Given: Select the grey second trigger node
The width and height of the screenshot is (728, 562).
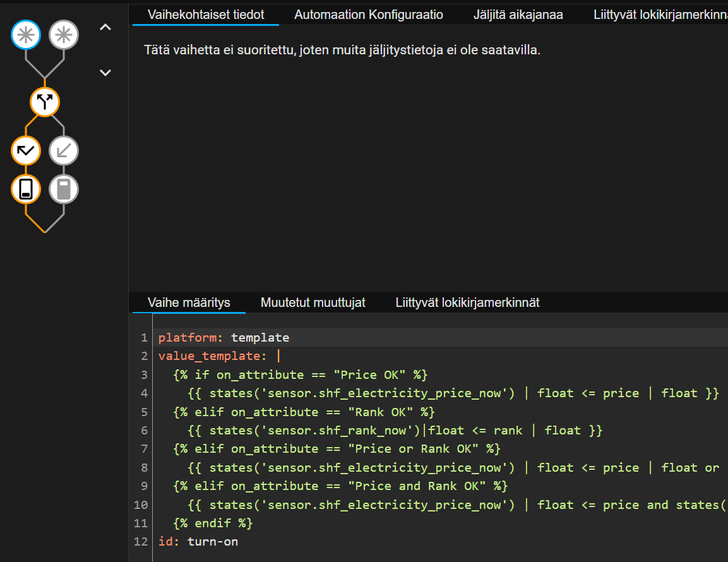Looking at the screenshot, I should click(64, 36).
